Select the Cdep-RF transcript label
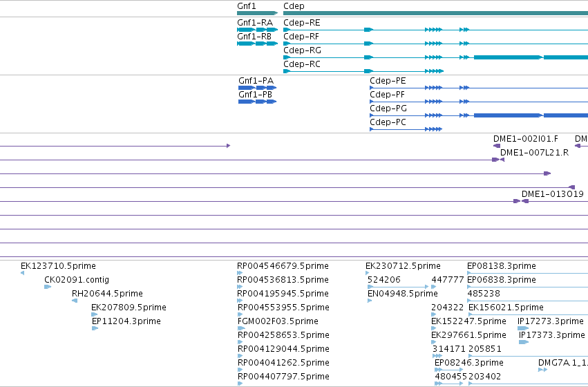Image resolution: width=588 pixels, height=387 pixels. [301, 37]
